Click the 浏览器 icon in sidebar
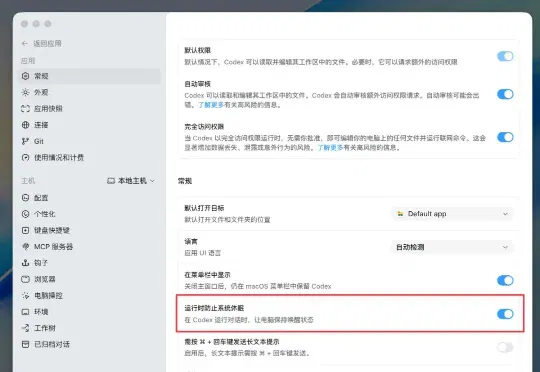 pyautogui.click(x=25, y=279)
